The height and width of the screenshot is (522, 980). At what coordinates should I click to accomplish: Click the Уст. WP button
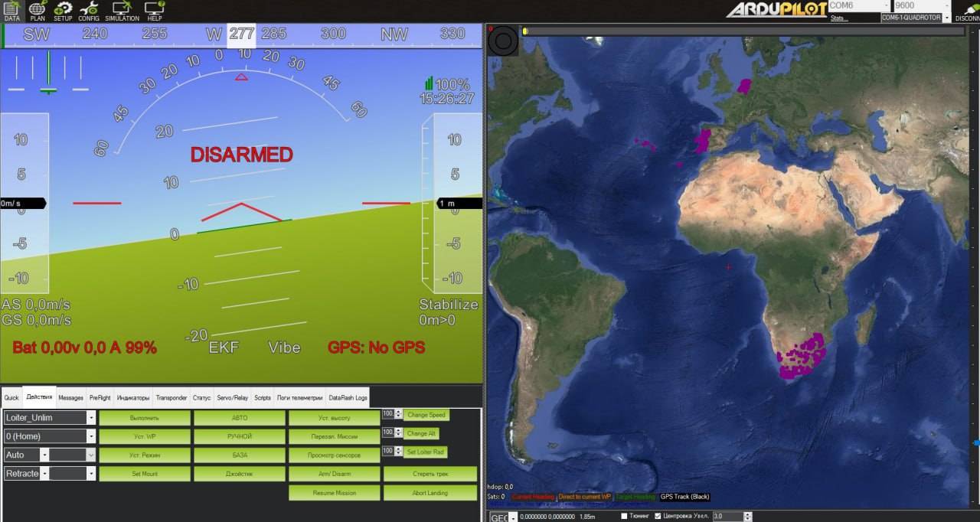[x=145, y=436]
